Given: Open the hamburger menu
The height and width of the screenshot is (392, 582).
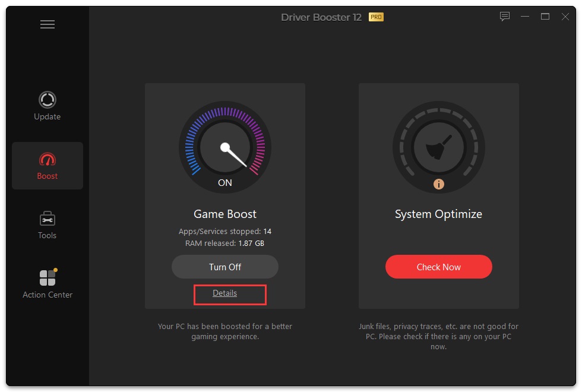Looking at the screenshot, I should pos(48,24).
